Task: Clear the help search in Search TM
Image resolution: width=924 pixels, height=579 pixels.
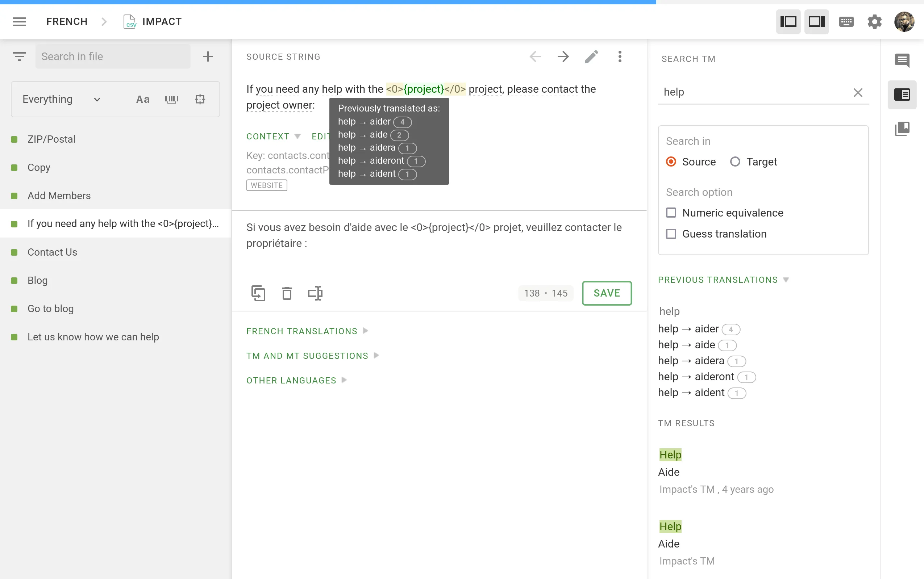Action: 857,92
